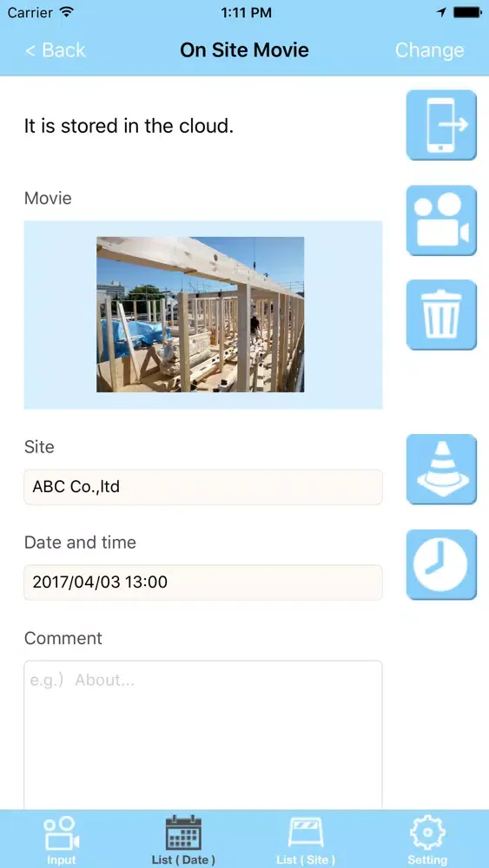Tap the location arrow in status bar
This screenshot has height=868, width=489.
click(441, 12)
